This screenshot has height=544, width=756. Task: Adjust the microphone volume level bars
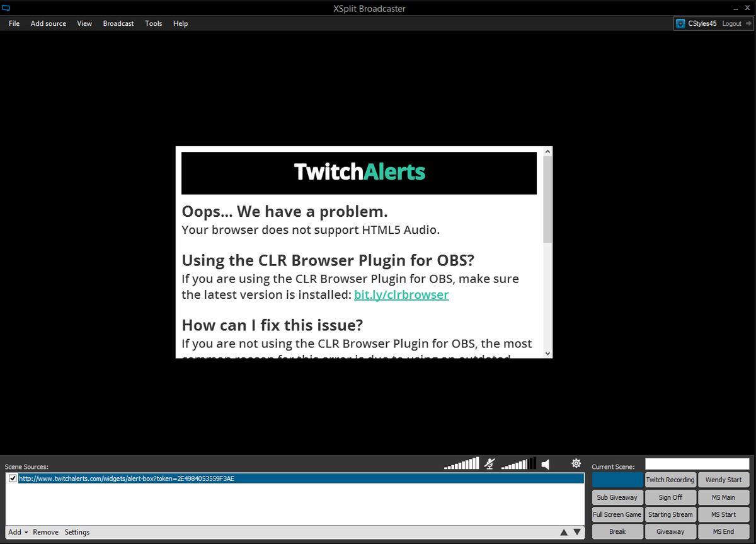pyautogui.click(x=462, y=464)
